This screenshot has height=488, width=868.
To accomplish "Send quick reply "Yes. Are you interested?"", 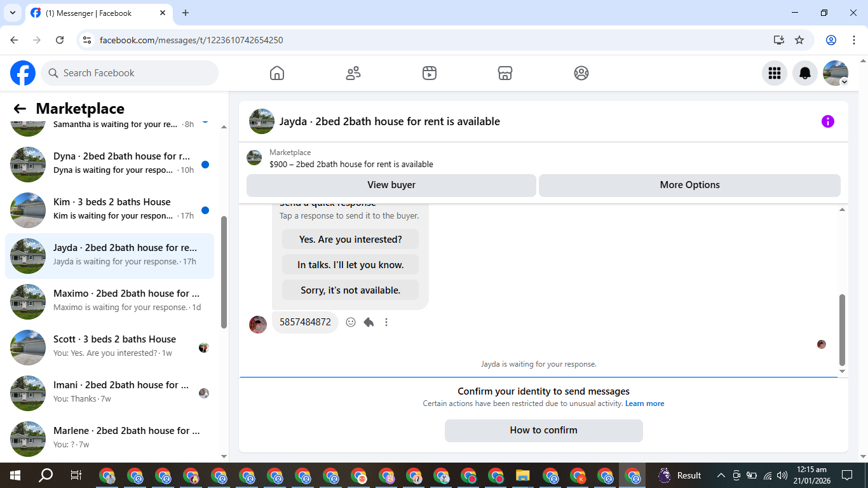I will click(x=351, y=240).
